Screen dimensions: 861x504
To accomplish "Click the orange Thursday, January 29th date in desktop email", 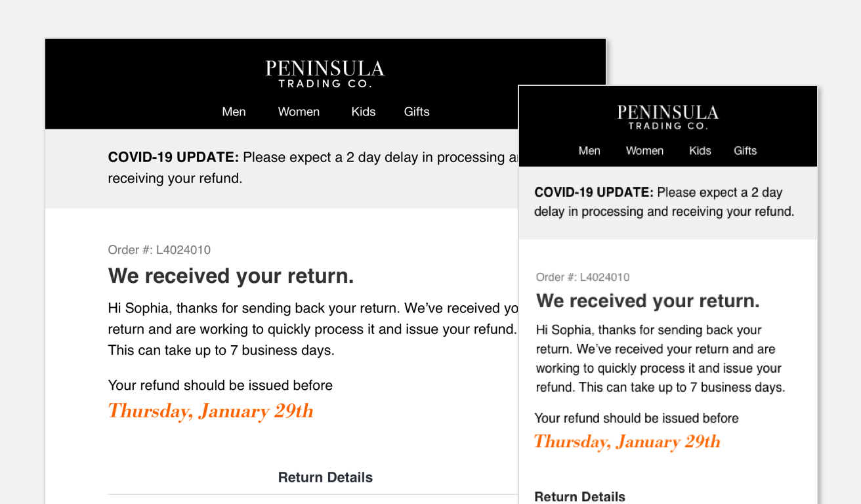I will pos(211,411).
